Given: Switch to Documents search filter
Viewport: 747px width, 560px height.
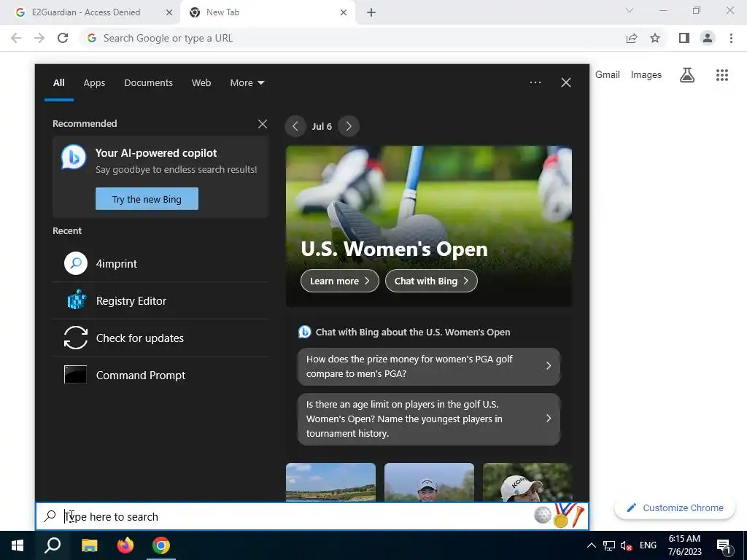Looking at the screenshot, I should [149, 83].
